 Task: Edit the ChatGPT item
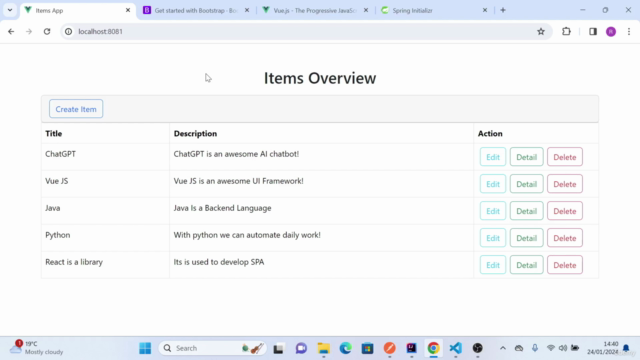[493, 157]
